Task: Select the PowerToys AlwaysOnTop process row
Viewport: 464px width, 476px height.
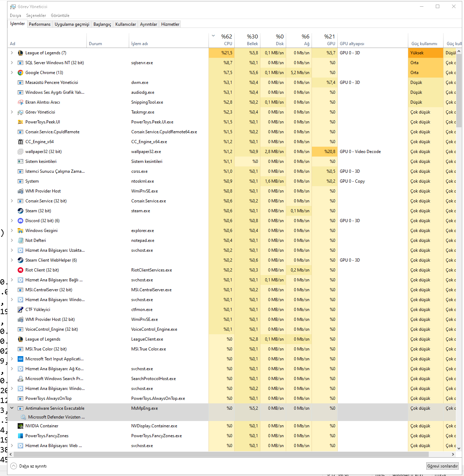Action: [232, 398]
